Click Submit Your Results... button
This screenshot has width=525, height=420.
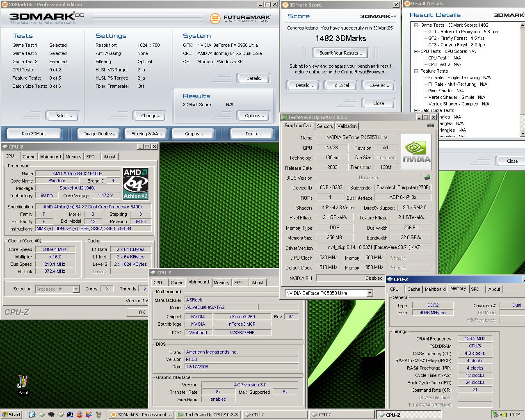pos(341,53)
